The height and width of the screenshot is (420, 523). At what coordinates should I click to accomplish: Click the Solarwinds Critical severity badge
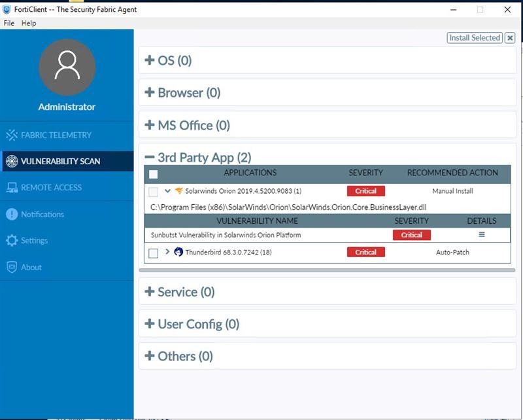point(366,191)
